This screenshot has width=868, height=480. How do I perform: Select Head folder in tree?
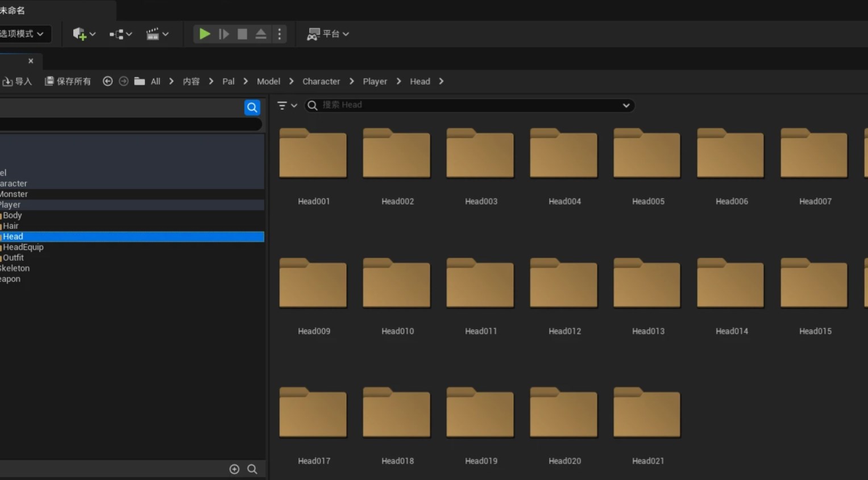click(x=132, y=236)
